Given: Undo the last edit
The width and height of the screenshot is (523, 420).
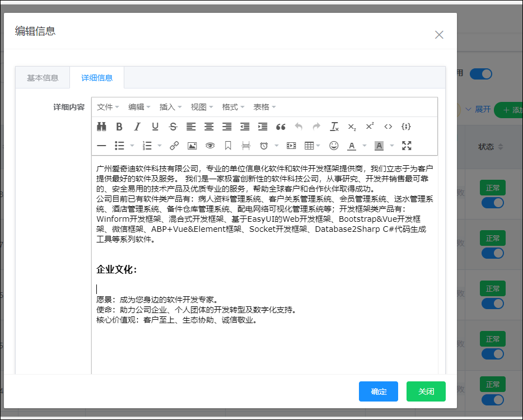Looking at the screenshot, I should 299,127.
